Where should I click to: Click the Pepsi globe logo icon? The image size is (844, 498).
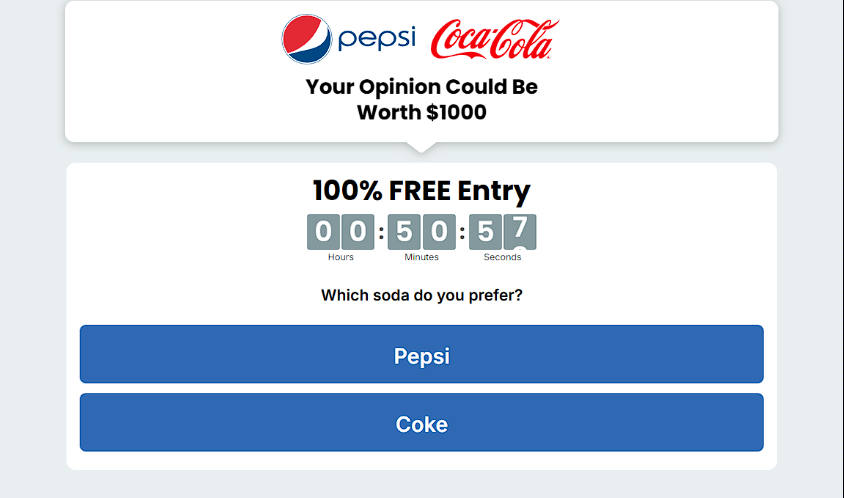[307, 39]
